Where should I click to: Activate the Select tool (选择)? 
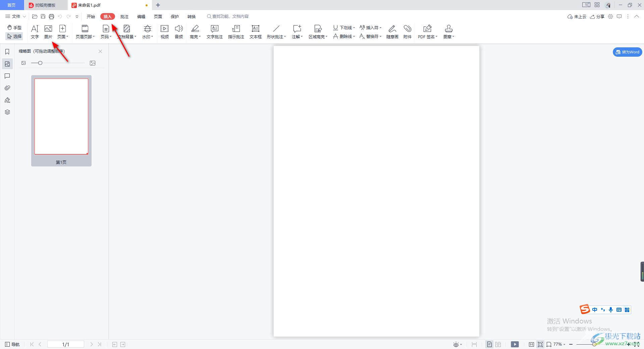click(14, 36)
